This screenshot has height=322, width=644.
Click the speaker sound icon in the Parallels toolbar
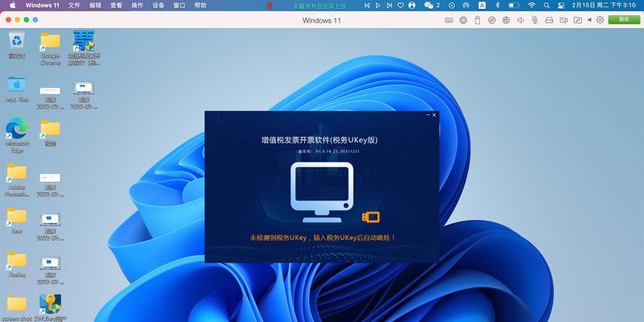tap(520, 20)
